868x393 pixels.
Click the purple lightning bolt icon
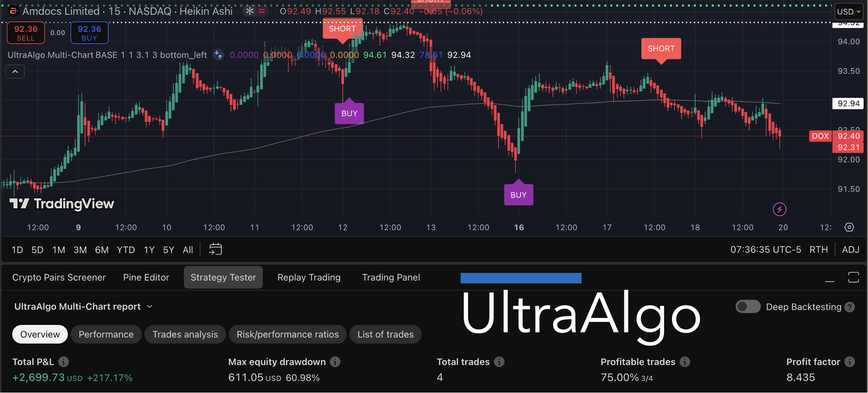click(x=779, y=210)
